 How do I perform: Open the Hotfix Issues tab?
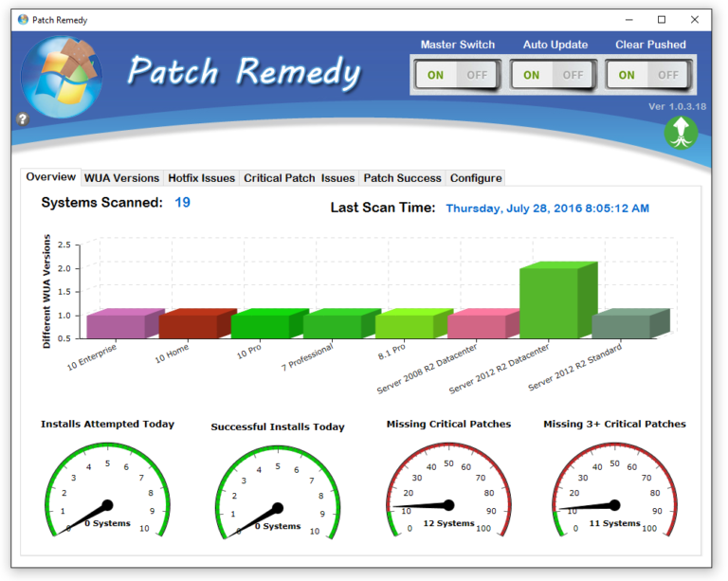coord(201,178)
